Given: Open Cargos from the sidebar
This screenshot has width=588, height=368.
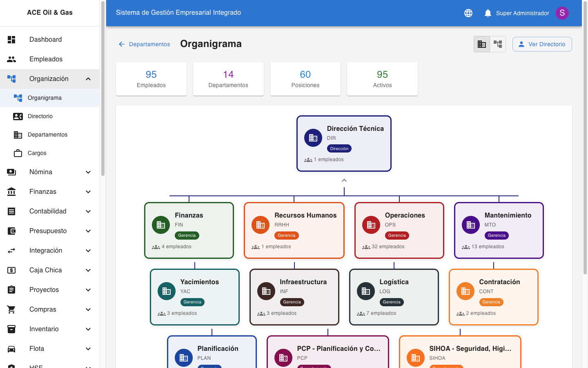Looking at the screenshot, I should pos(38,153).
